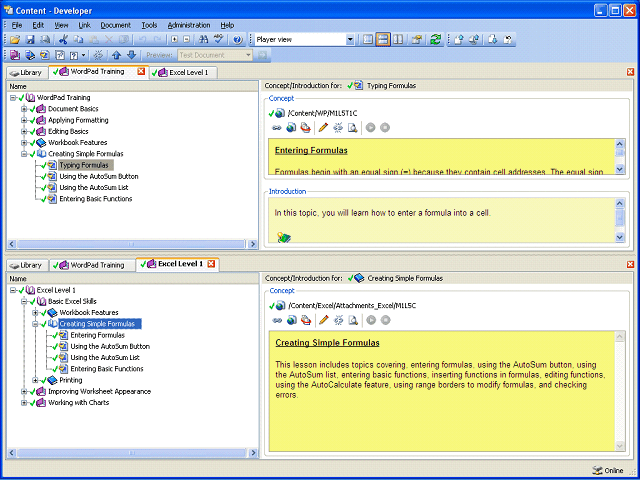640x480 pixels.
Task: Switch to Excel Level 1 tab in upper pane
Action: (x=183, y=73)
